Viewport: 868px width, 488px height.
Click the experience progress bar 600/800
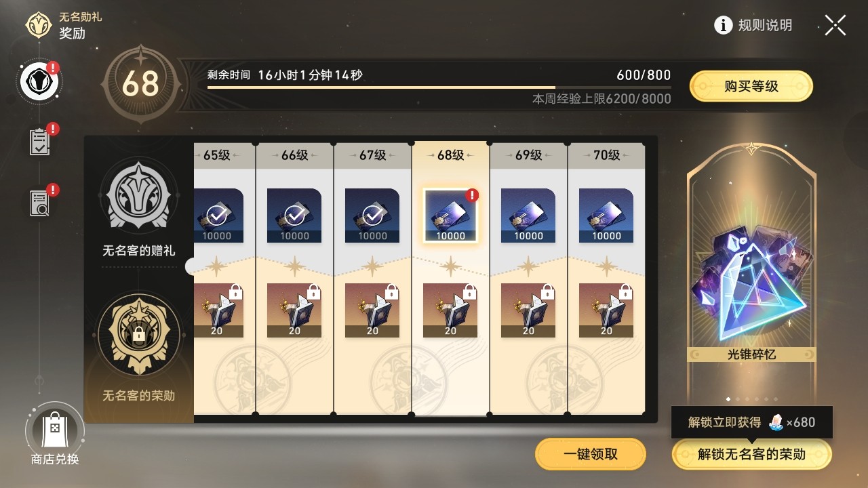(x=439, y=87)
